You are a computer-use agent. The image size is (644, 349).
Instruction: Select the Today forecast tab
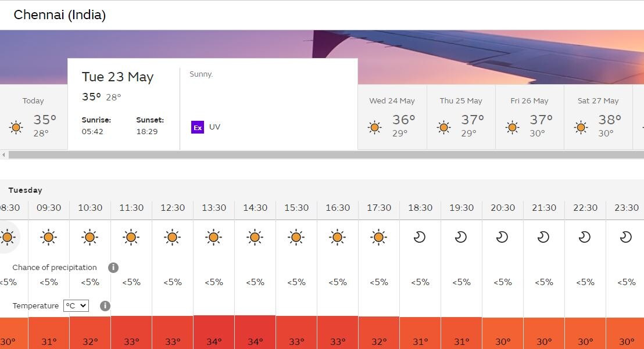click(x=33, y=117)
